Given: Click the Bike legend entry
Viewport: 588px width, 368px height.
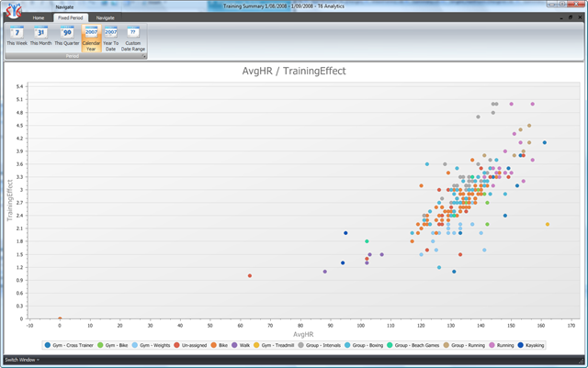Looking at the screenshot, I should click(x=220, y=345).
